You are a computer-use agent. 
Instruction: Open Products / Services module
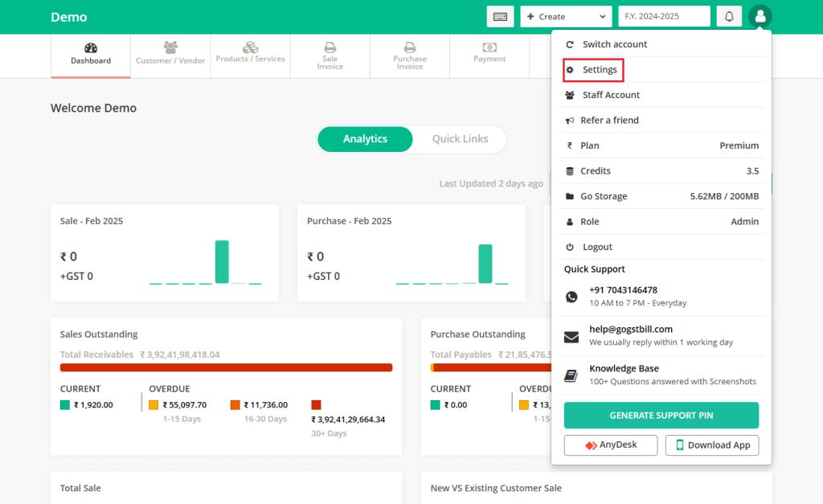pyautogui.click(x=251, y=54)
